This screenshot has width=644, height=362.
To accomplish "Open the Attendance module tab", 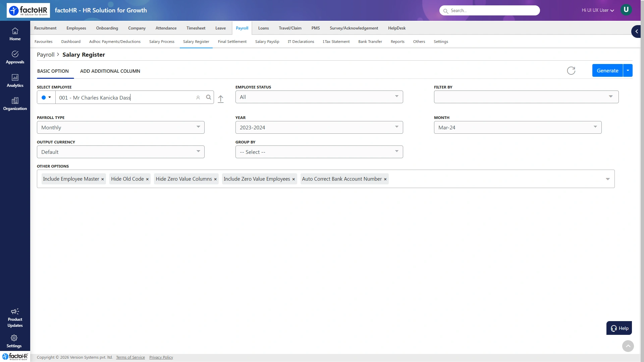I will pyautogui.click(x=166, y=28).
